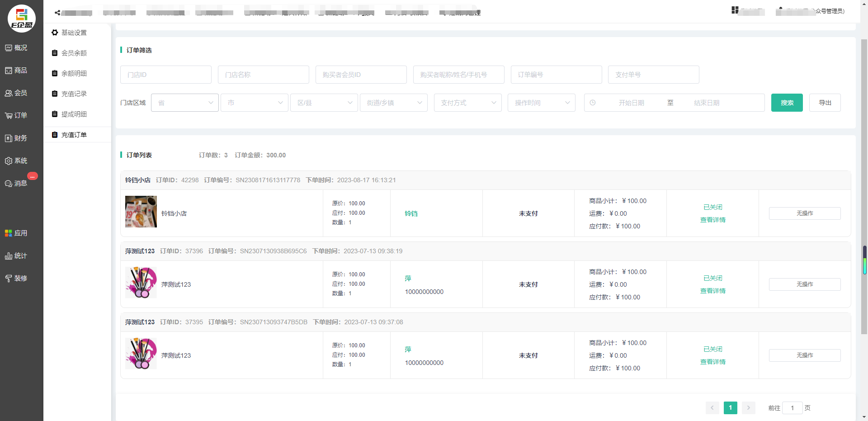Open 查看详情 for order 42298
Image resolution: width=868 pixels, height=421 pixels.
[712, 220]
